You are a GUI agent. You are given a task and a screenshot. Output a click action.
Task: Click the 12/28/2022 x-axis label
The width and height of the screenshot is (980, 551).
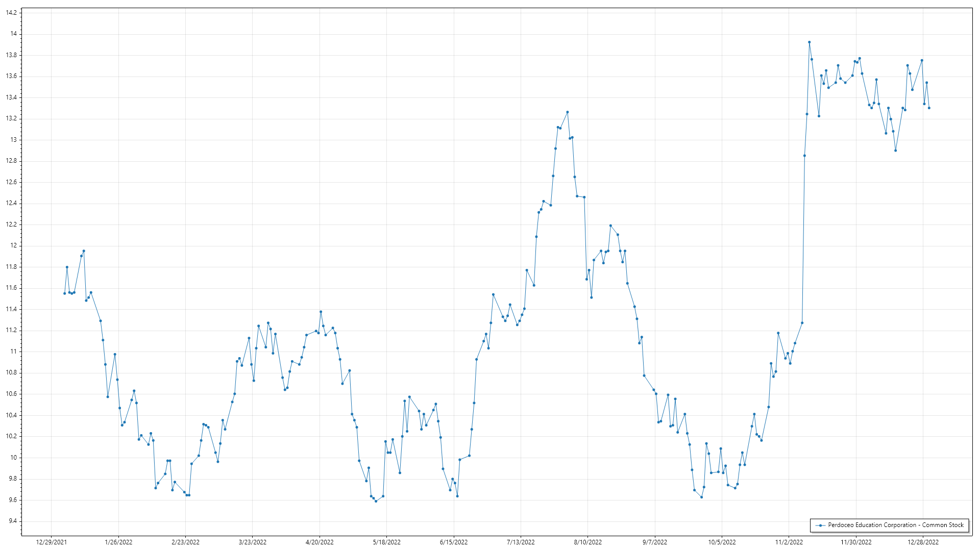click(923, 542)
